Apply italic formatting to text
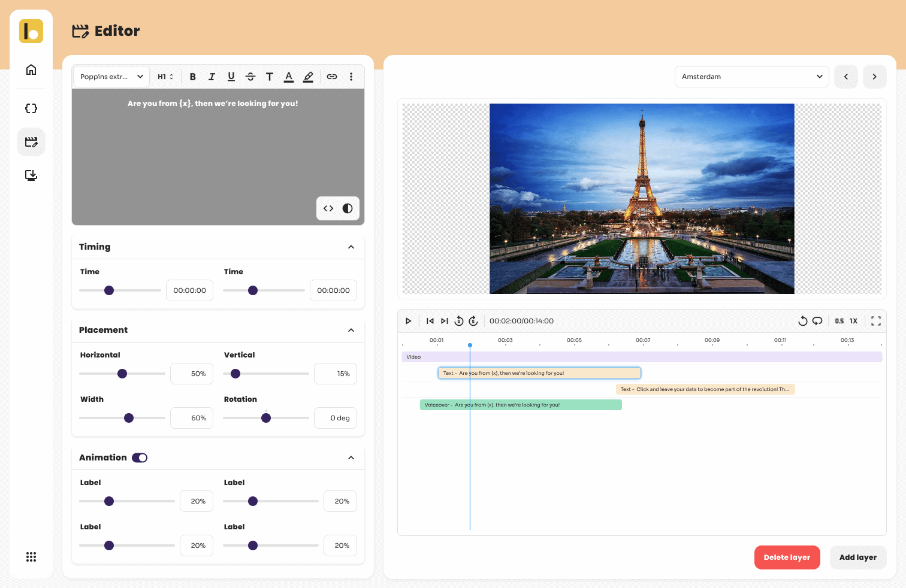This screenshot has width=906, height=588. tap(212, 77)
